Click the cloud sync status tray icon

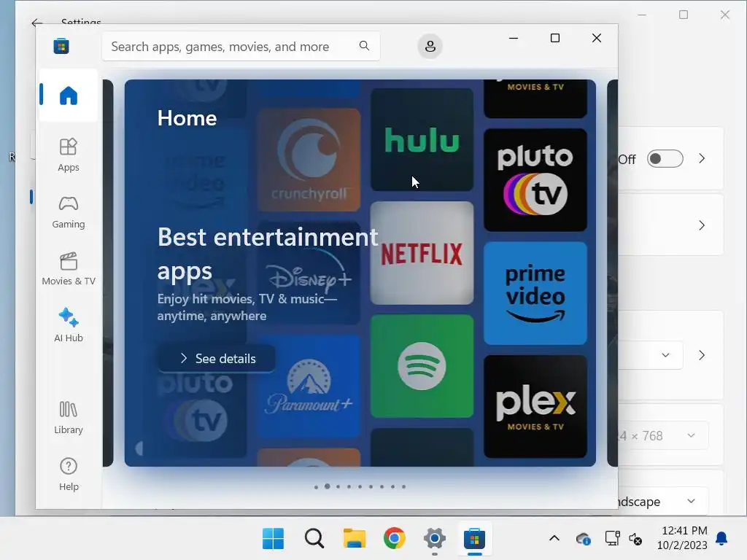(584, 539)
